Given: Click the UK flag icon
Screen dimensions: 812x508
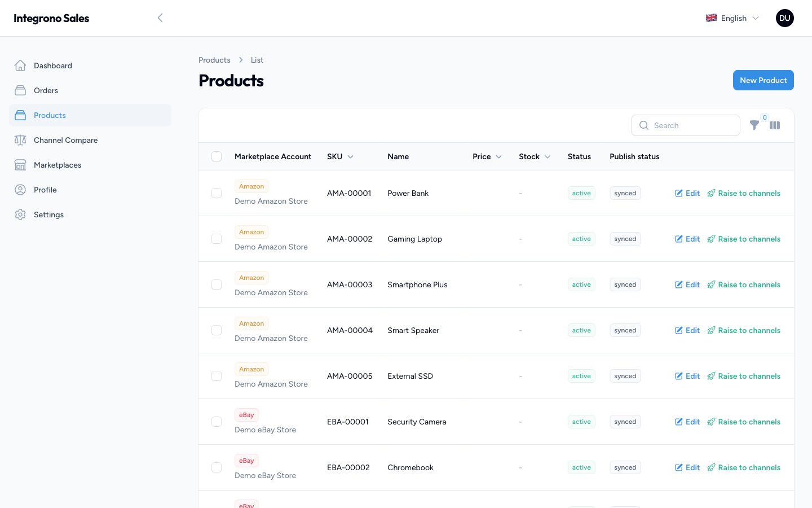Looking at the screenshot, I should point(712,18).
